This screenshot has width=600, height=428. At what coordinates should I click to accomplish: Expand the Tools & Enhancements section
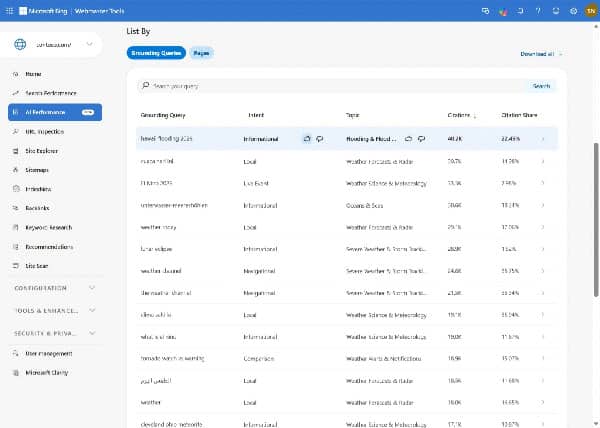(92, 310)
